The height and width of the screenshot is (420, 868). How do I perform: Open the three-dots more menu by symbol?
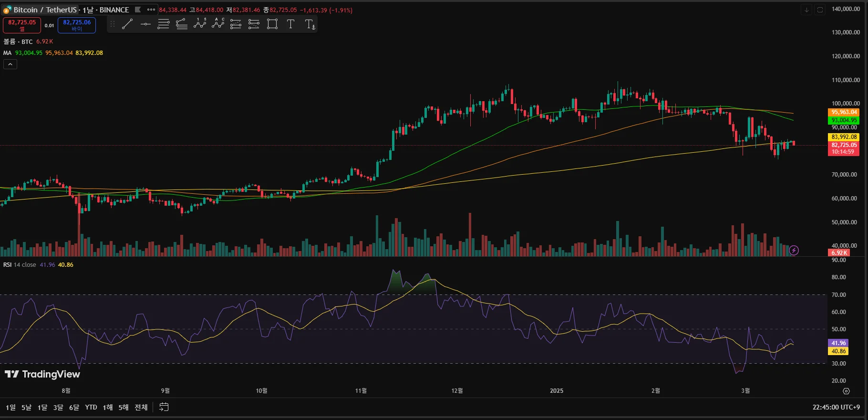pos(151,10)
